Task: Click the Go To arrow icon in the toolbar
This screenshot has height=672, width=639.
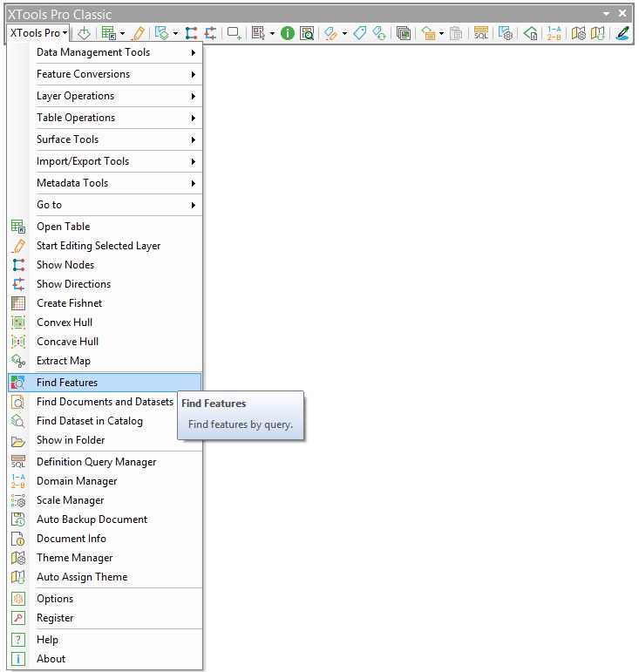Action: (84, 33)
